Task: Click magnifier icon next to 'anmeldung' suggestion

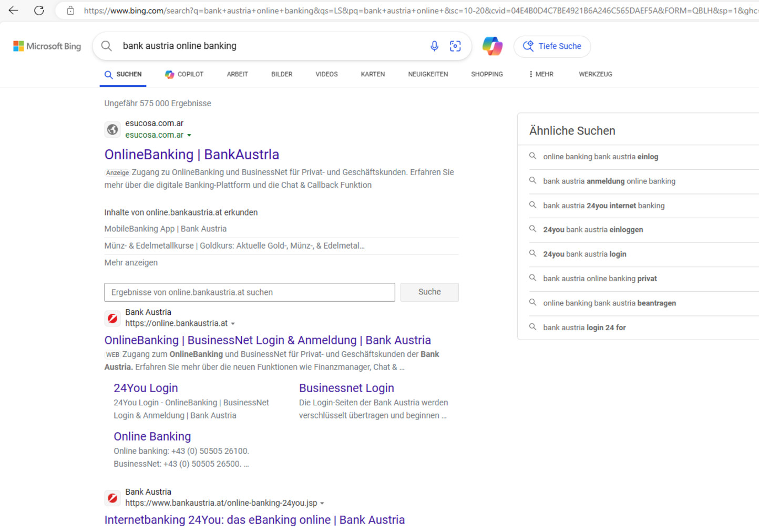Action: coord(532,181)
